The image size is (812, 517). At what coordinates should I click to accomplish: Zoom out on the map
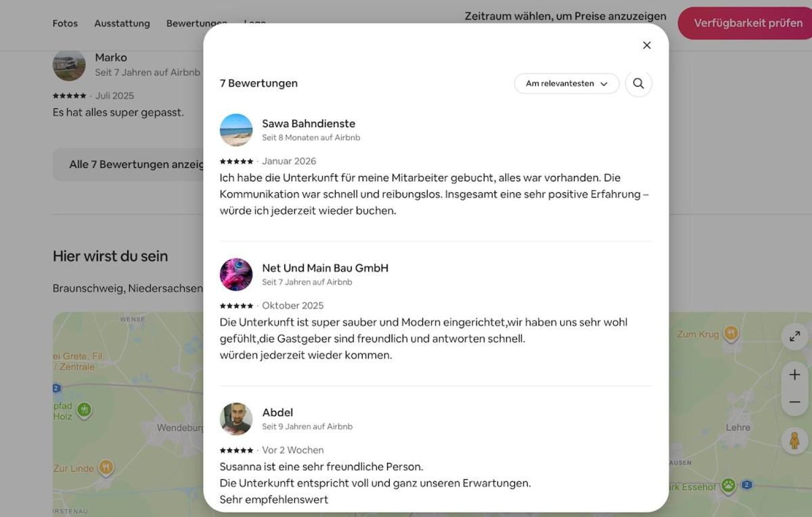point(794,402)
